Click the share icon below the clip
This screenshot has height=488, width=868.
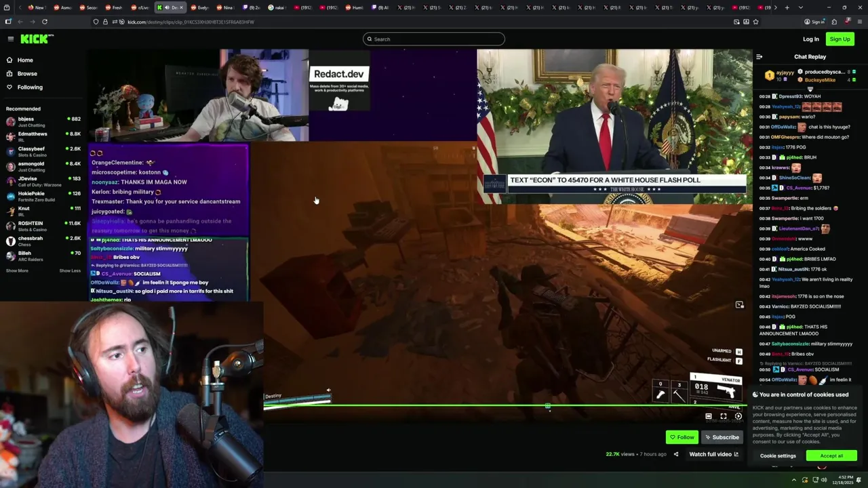(x=675, y=454)
